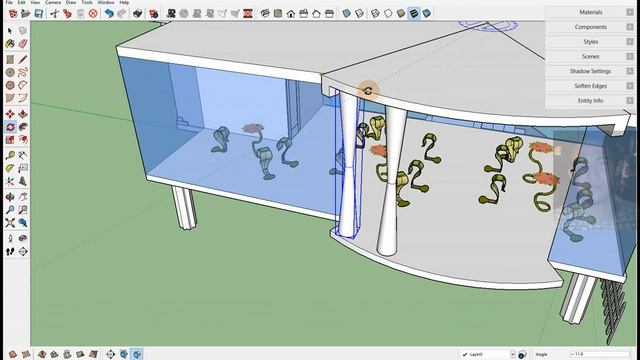Expand the Entity Info panel
Image resolution: width=640 pixels, height=360 pixels.
tap(590, 100)
